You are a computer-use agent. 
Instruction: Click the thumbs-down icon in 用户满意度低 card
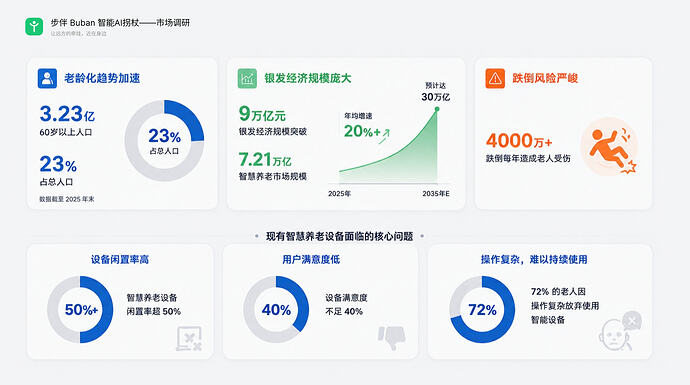click(x=392, y=337)
